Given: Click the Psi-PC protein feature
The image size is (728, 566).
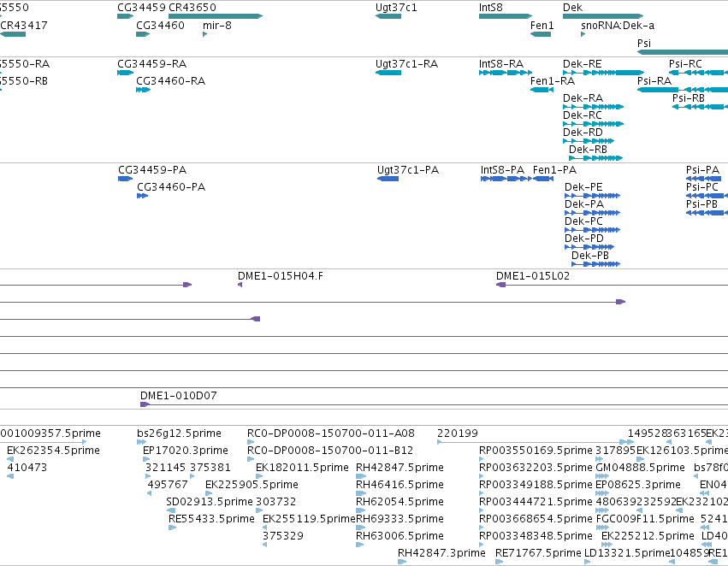Looking at the screenshot, I should [707, 196].
